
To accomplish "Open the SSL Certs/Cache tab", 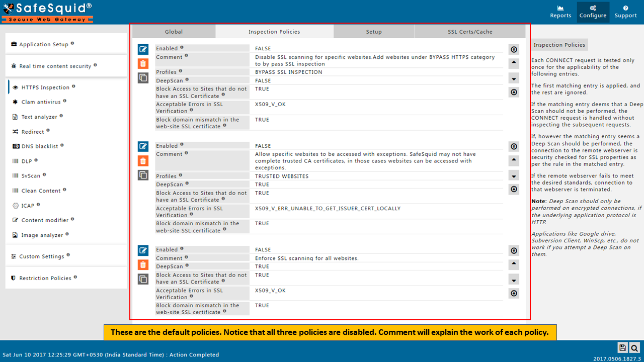I will (x=470, y=32).
